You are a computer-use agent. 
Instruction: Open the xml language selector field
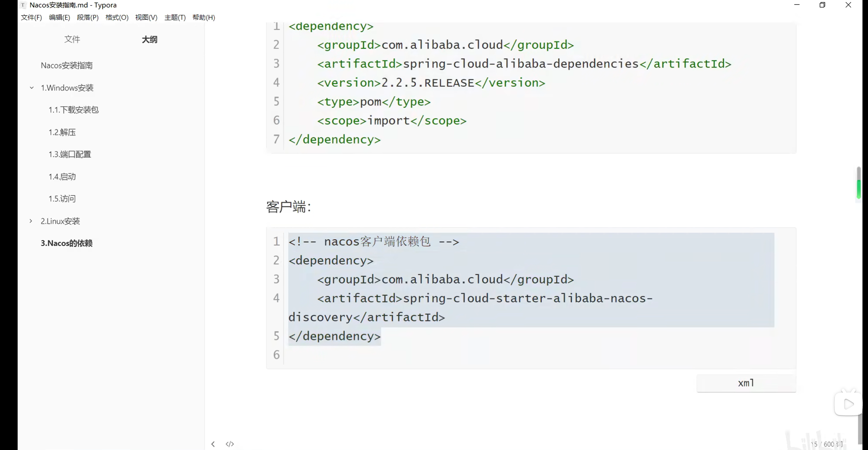point(746,383)
